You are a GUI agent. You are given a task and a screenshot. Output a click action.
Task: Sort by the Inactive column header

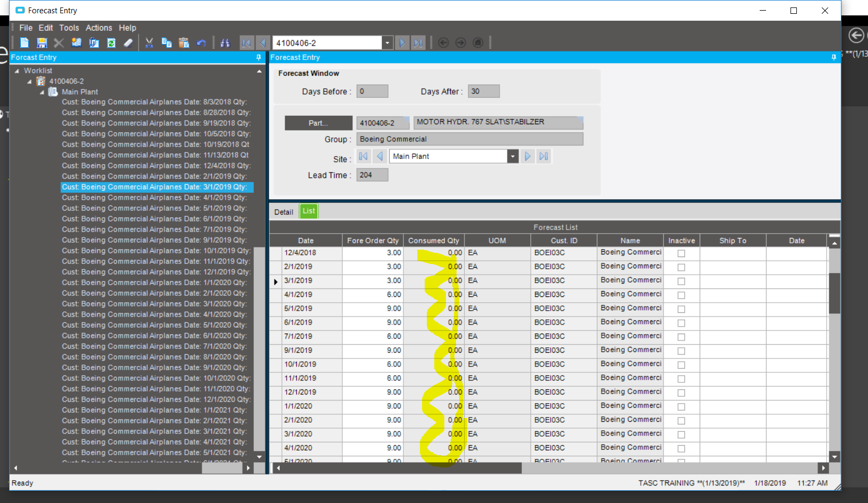click(x=682, y=241)
